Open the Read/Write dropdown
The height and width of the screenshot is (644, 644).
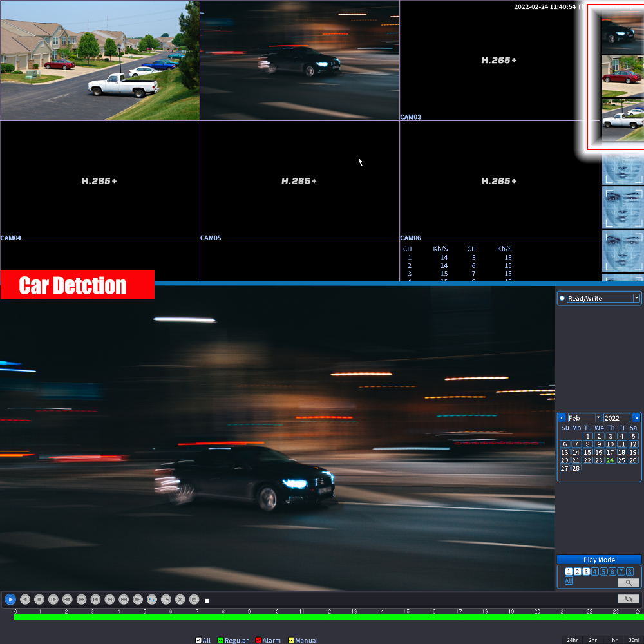point(636,298)
